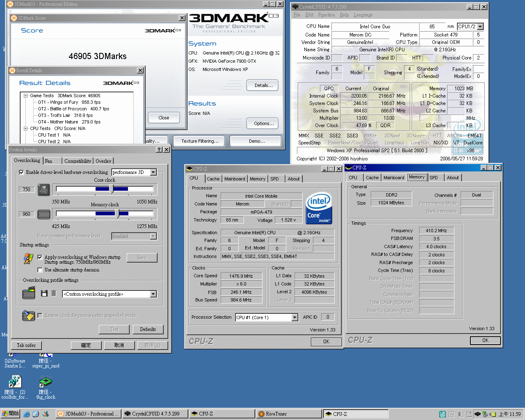Click the second quick launch browser icon
525x420 pixels.
tap(36, 414)
